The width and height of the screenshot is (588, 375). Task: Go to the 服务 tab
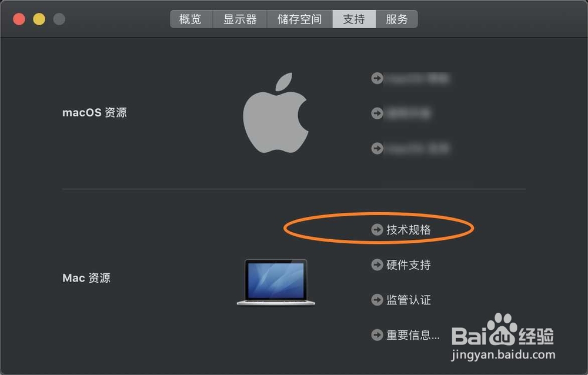397,19
